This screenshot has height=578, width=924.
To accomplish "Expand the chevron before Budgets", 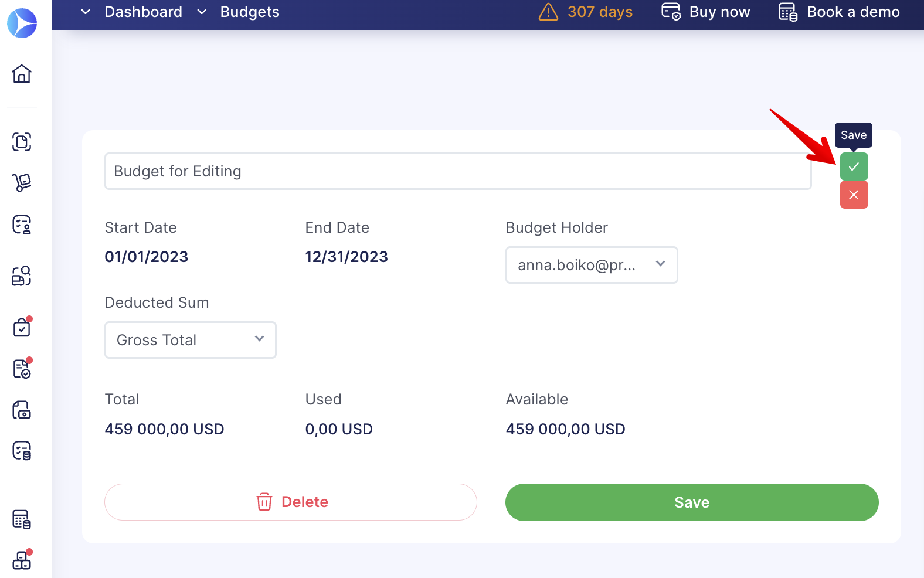I will [x=202, y=12].
